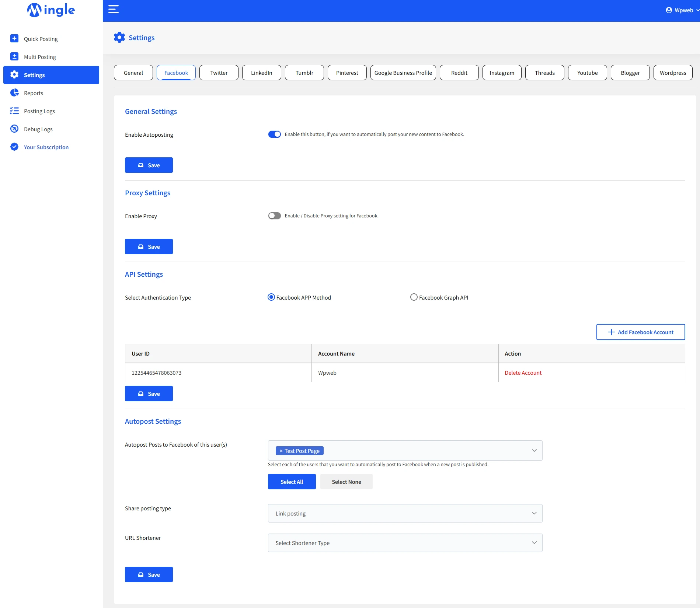Image resolution: width=700 pixels, height=608 pixels.
Task: Select Facebook Graph API radio button
Action: [414, 297]
